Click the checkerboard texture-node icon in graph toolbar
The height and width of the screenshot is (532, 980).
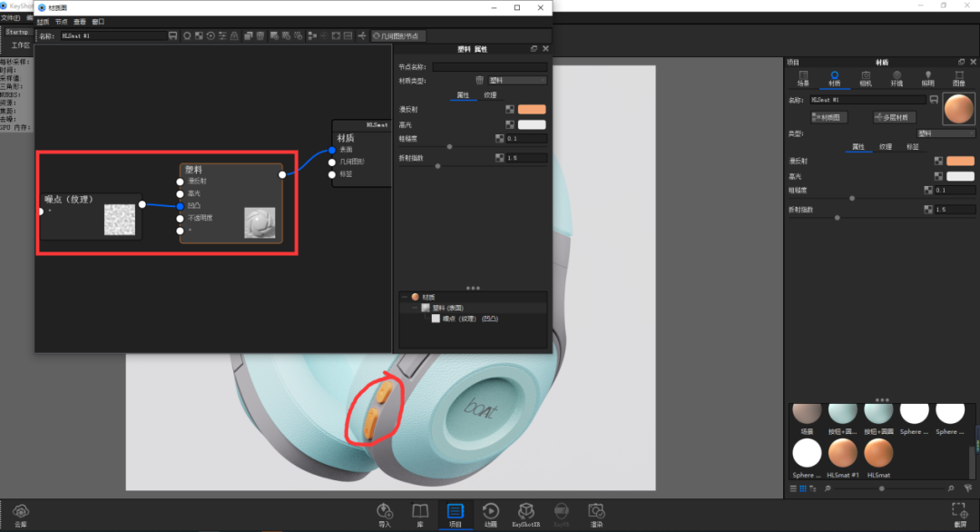pos(199,36)
